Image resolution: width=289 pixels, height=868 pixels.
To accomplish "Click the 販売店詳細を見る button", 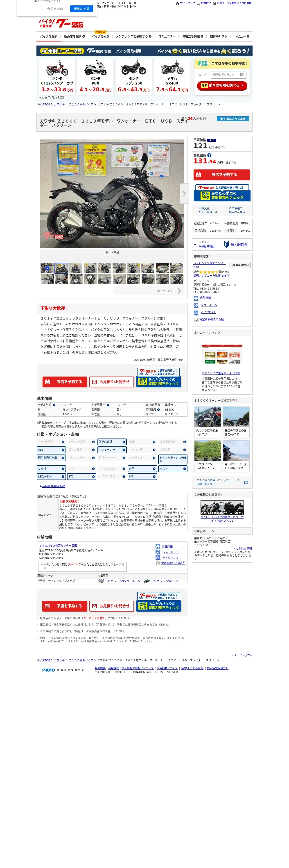I will coord(240,265).
